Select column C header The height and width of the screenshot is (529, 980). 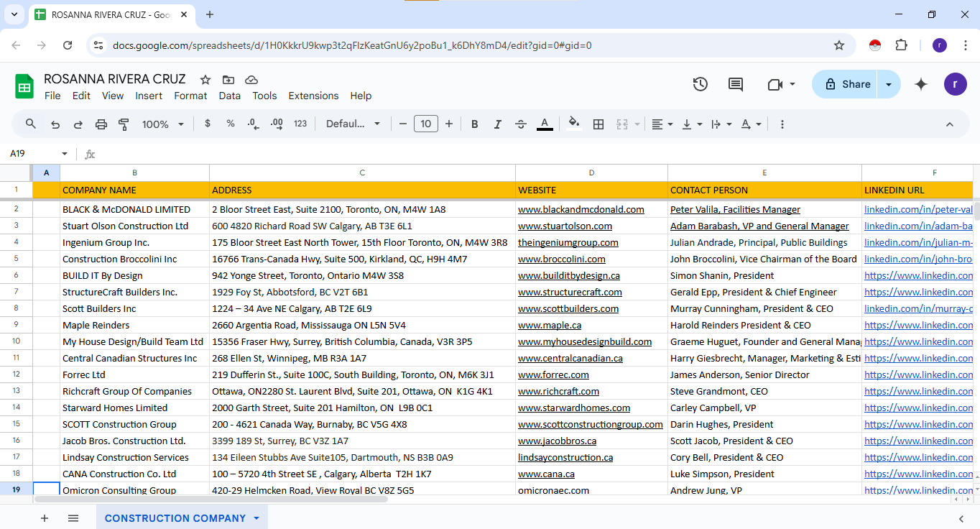362,172
